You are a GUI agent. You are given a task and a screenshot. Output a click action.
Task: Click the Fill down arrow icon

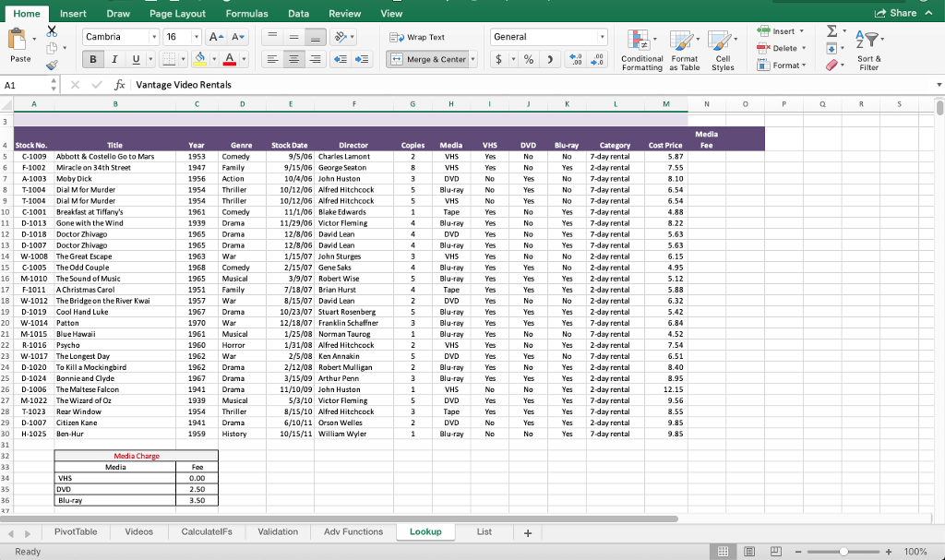831,48
